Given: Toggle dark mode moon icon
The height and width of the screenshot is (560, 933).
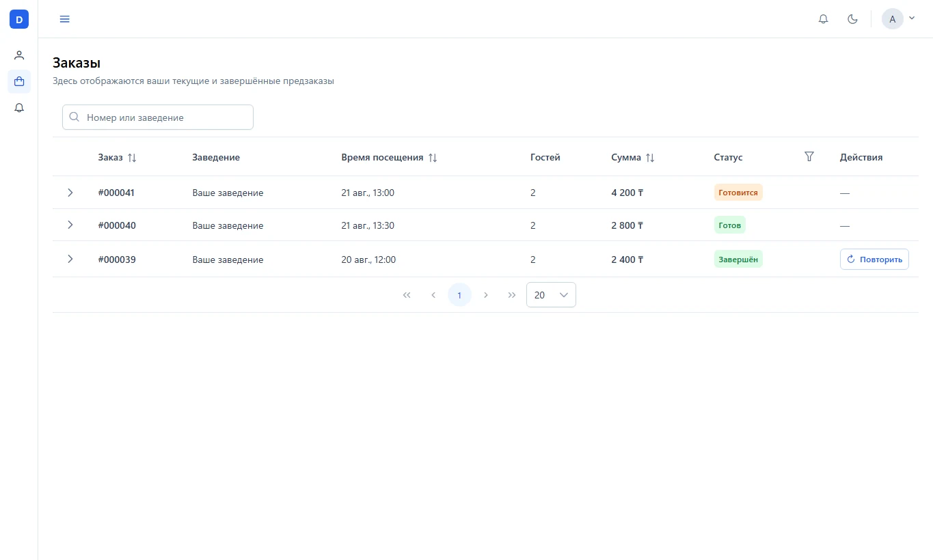Looking at the screenshot, I should [852, 19].
